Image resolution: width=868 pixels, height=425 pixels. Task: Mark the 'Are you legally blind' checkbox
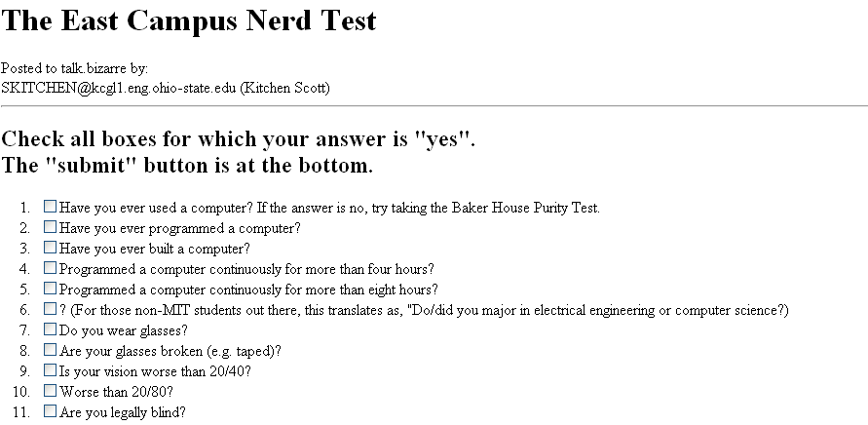51,411
